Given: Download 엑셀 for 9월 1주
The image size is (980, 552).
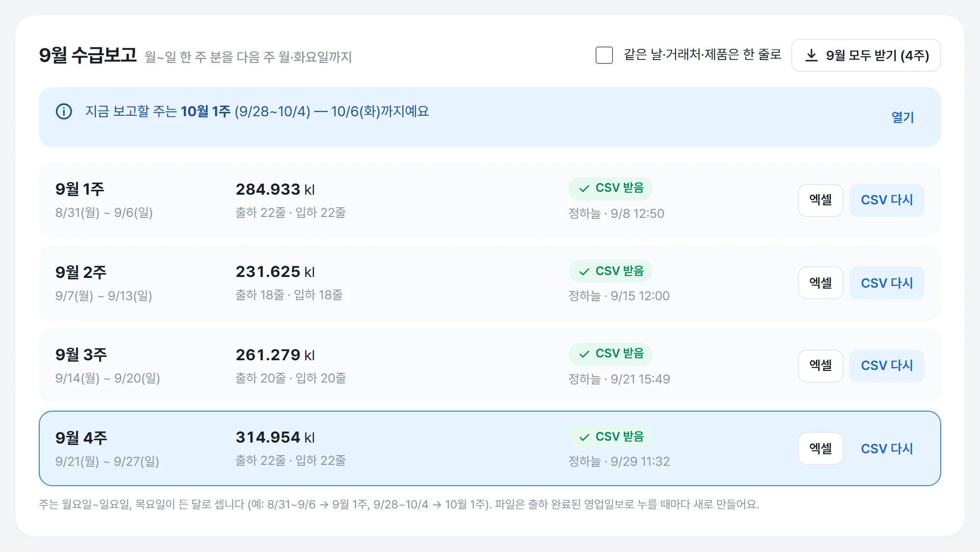Looking at the screenshot, I should pyautogui.click(x=820, y=200).
